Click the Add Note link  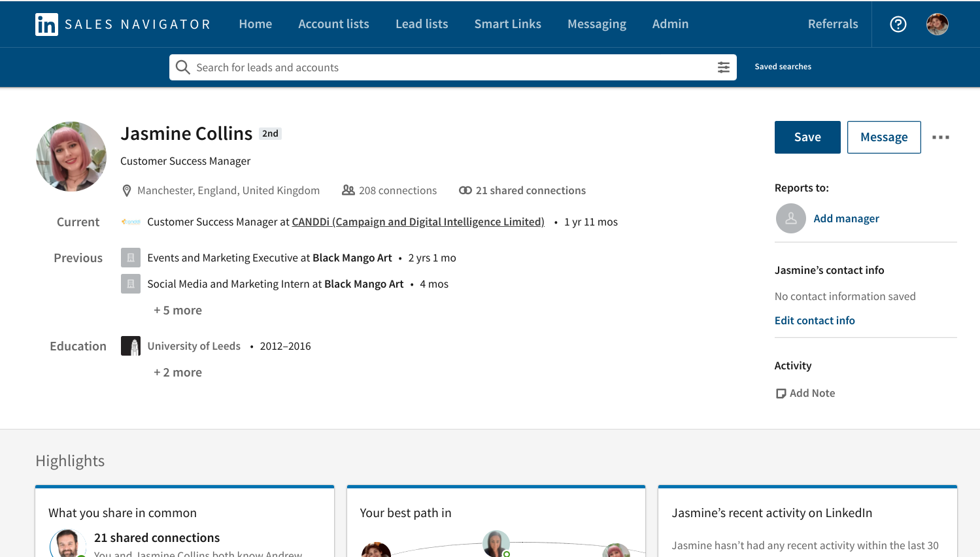(x=812, y=393)
